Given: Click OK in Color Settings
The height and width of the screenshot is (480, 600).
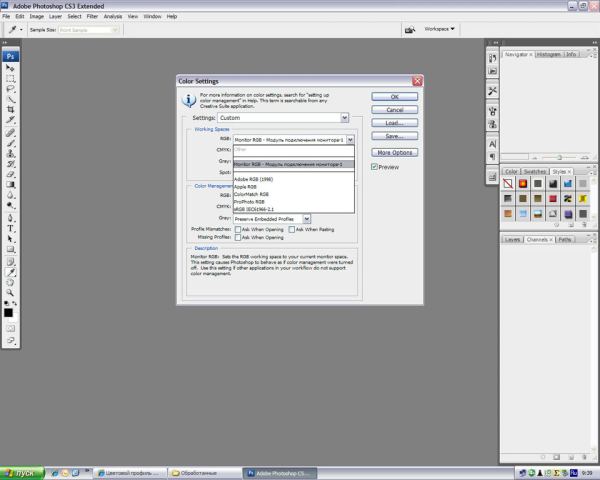Looking at the screenshot, I should click(395, 97).
